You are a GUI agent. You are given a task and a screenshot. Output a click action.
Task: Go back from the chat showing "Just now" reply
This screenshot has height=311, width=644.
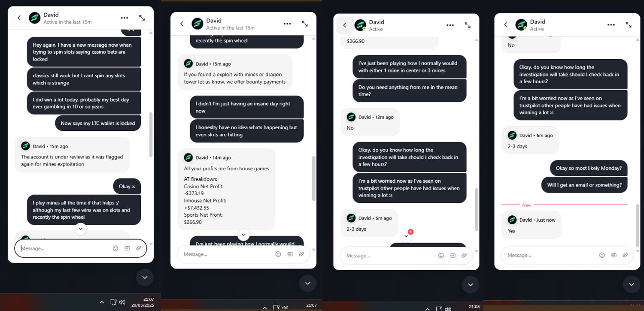506,25
